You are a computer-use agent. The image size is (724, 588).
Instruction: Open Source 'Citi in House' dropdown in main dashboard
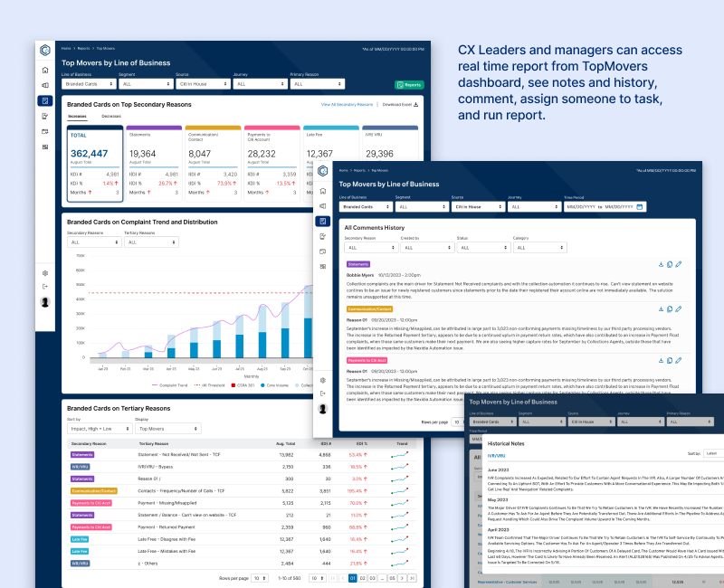[203, 84]
